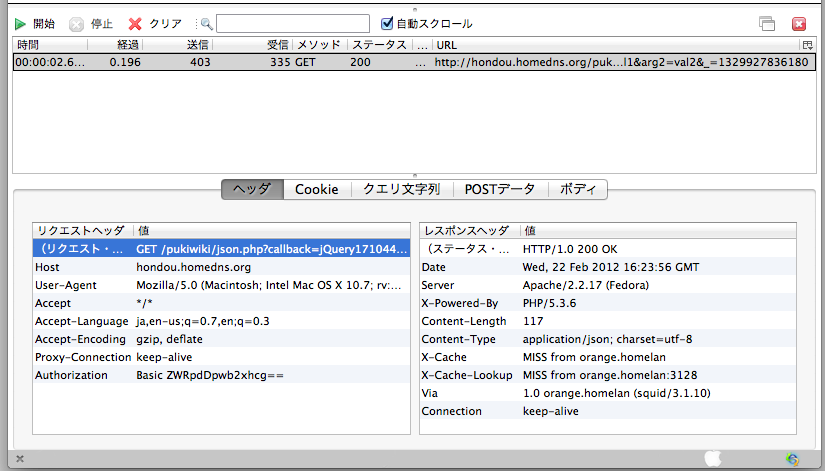Click the detach window icon
Viewport: 825px width, 471px height.
767,23
